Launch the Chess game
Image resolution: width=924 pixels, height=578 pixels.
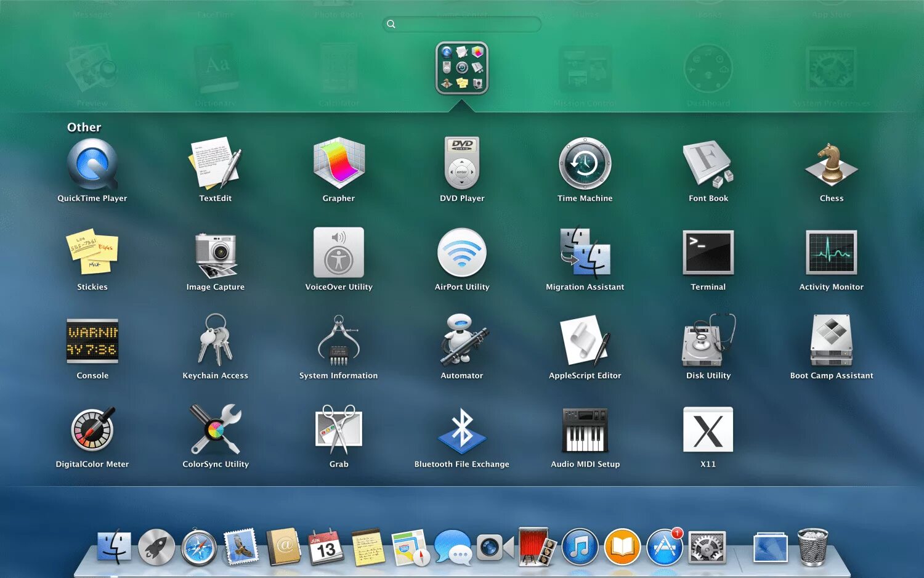(x=832, y=165)
